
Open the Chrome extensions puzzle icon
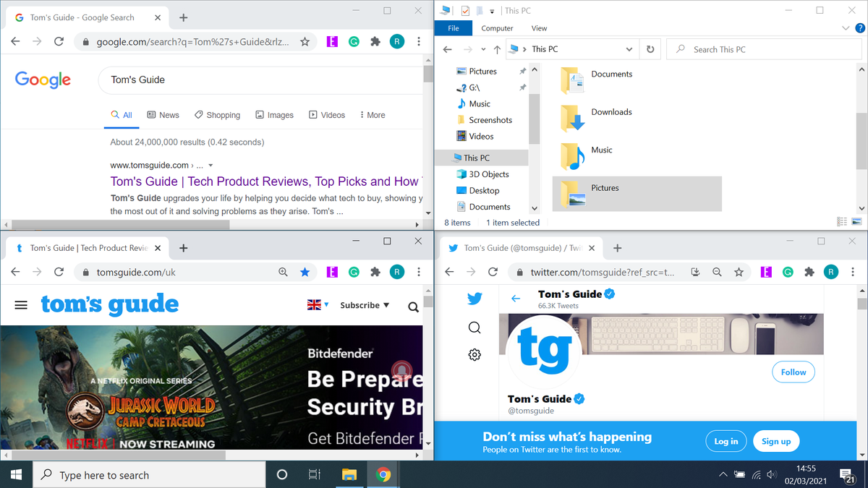[x=375, y=41]
